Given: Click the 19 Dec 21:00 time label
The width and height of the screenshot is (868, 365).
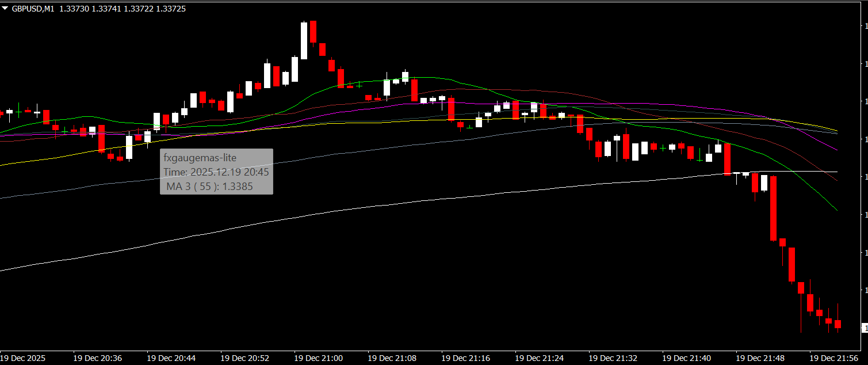Looking at the screenshot, I should point(318,358).
